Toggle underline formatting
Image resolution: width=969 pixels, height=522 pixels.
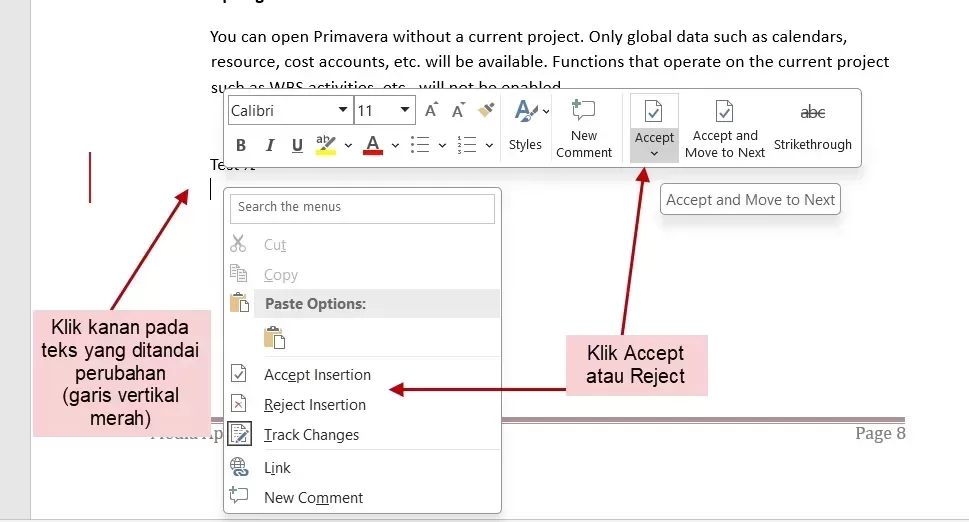tap(297, 146)
